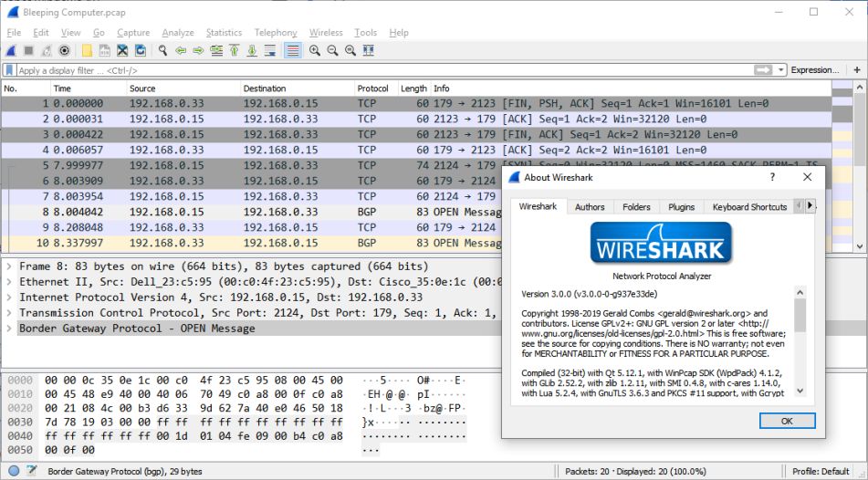
Task: Click OK in About Wireshark dialog
Action: coord(787,421)
